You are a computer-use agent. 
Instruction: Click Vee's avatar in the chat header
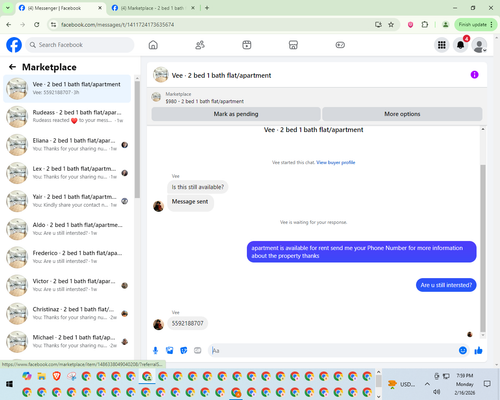[x=161, y=75]
